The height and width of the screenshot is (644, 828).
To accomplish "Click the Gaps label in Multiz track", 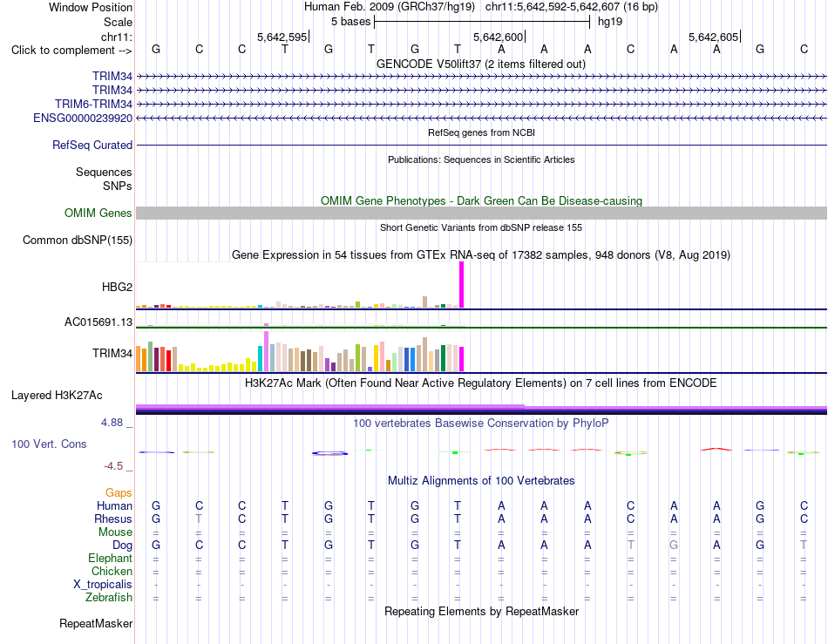I will 119,492.
